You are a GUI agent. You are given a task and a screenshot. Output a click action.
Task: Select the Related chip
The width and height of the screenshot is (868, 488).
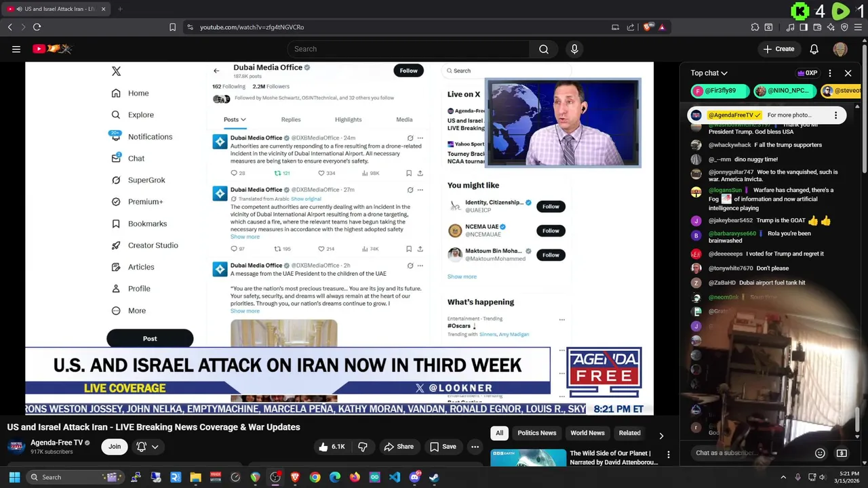click(x=629, y=433)
